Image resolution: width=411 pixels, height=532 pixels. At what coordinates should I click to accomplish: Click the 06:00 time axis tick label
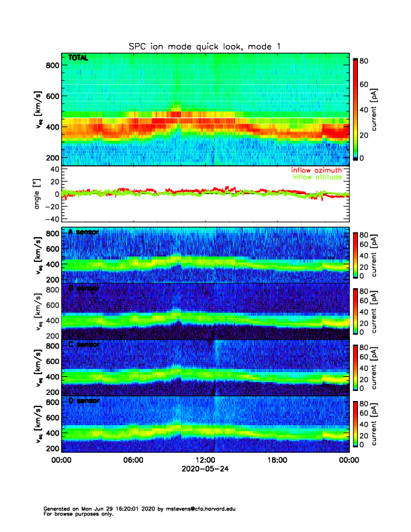pyautogui.click(x=133, y=460)
